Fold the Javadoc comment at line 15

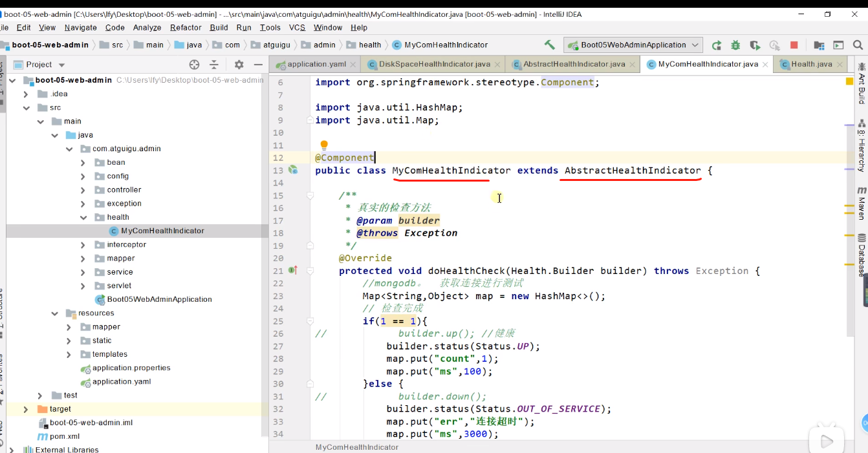310,195
